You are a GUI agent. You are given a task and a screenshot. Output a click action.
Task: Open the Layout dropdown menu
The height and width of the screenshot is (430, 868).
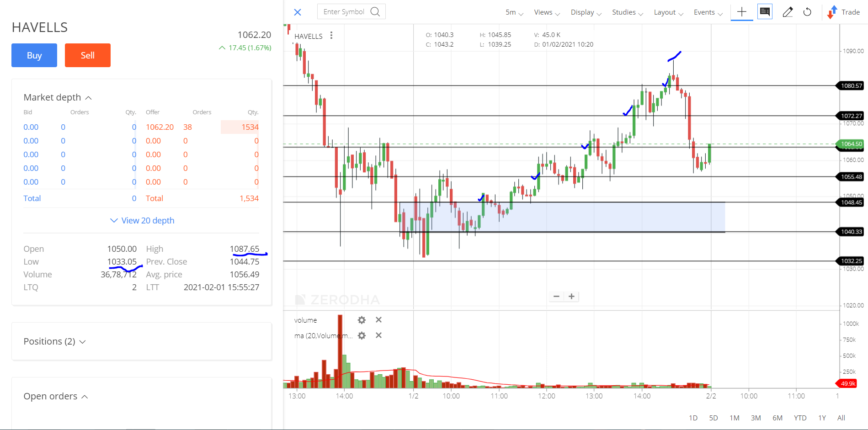click(668, 12)
